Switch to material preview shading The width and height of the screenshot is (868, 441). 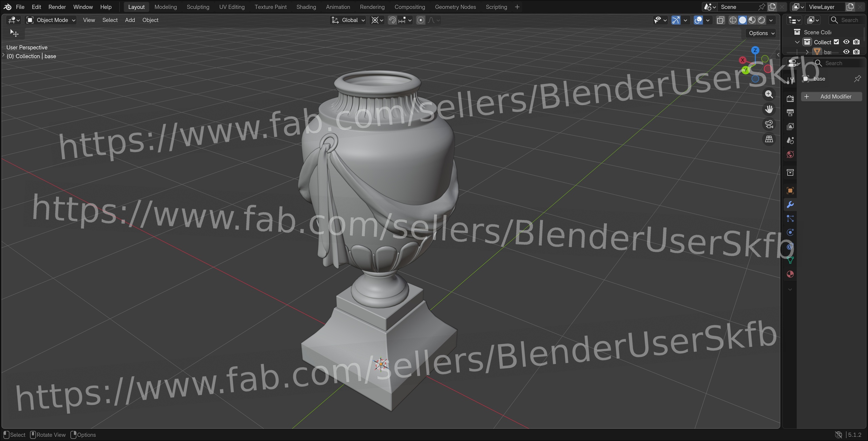coord(752,20)
